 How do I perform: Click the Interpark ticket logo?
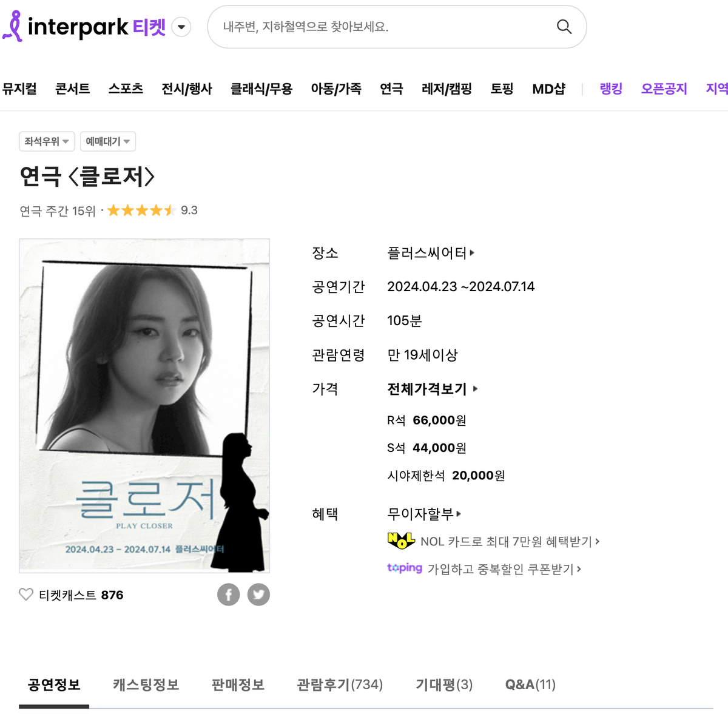click(84, 27)
